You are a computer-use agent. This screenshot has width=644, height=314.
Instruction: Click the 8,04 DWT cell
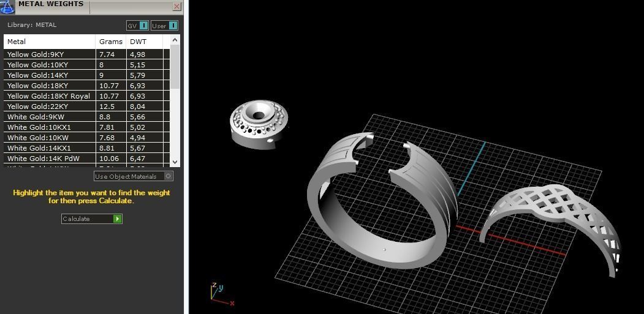(x=145, y=107)
